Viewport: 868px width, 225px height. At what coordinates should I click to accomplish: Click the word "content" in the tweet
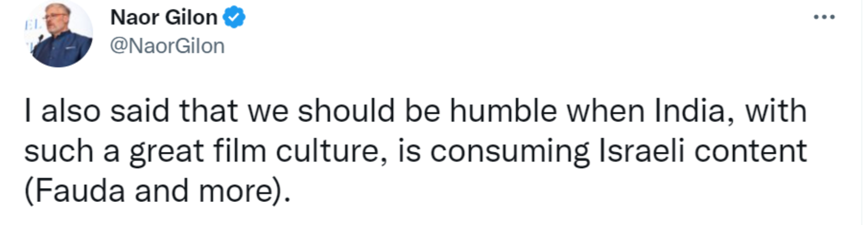751,151
